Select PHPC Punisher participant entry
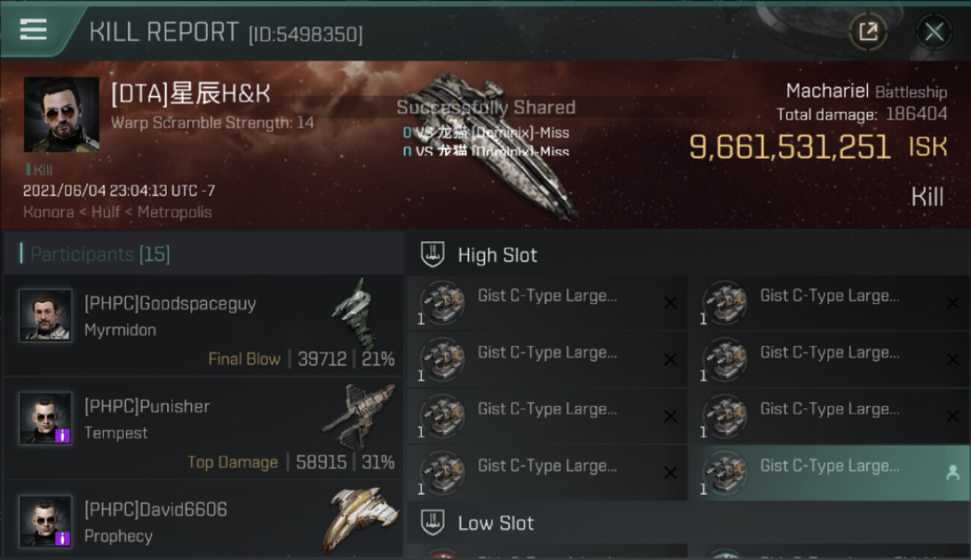The width and height of the screenshot is (971, 560). [x=203, y=429]
